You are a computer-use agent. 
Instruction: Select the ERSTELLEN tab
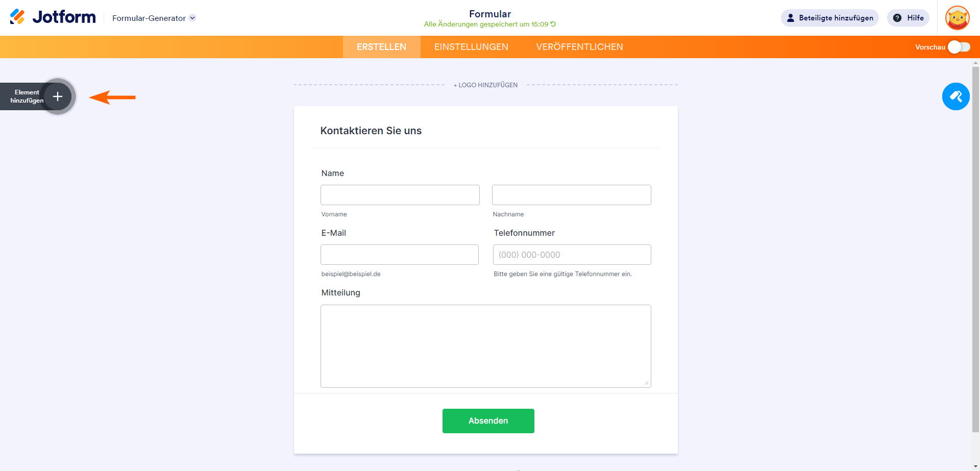(x=381, y=47)
